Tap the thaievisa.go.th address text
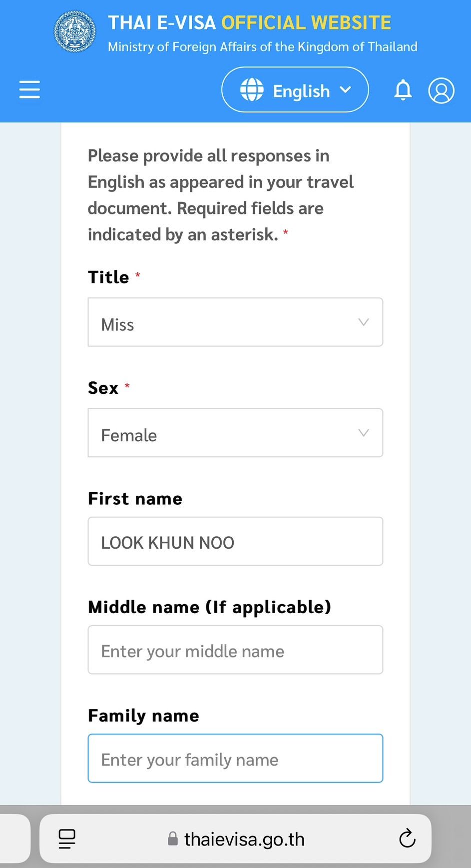This screenshot has width=471, height=868. pos(244,839)
